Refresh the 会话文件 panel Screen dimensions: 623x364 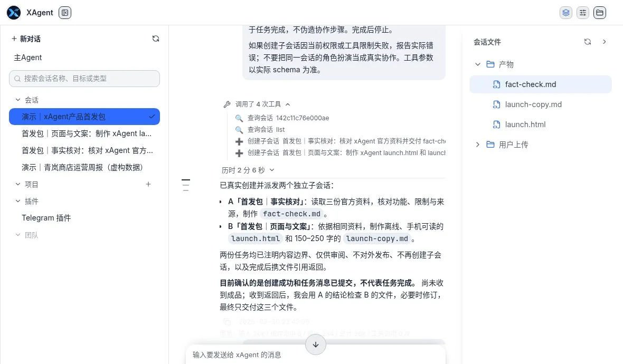[588, 42]
